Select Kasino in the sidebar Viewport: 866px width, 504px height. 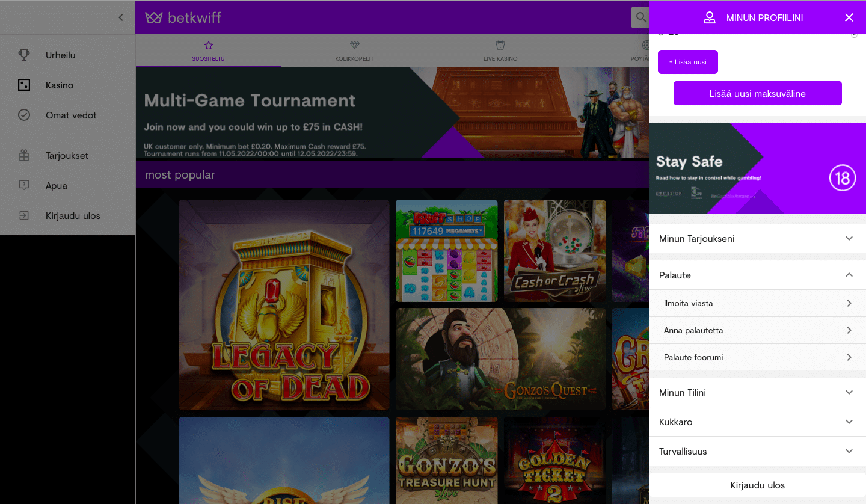(x=67, y=85)
